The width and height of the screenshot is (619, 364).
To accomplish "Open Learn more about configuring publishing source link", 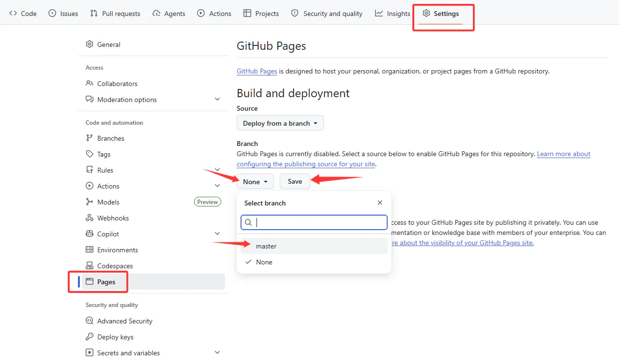I will coord(413,159).
